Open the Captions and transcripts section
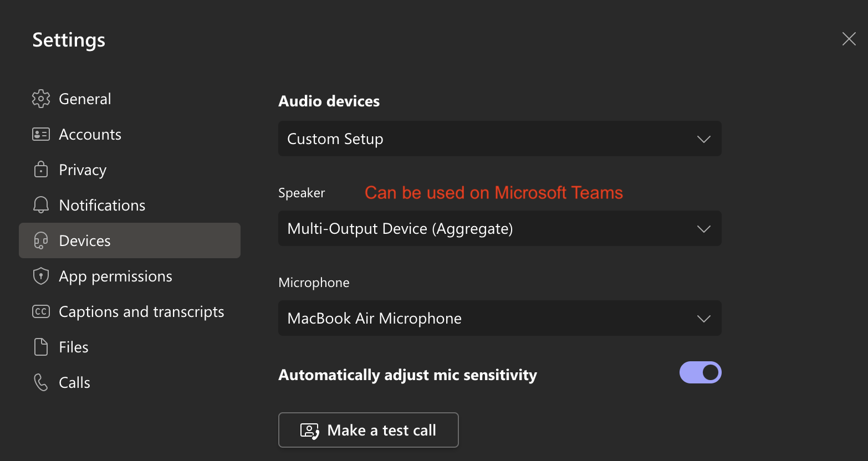This screenshot has height=461, width=868. tap(141, 311)
